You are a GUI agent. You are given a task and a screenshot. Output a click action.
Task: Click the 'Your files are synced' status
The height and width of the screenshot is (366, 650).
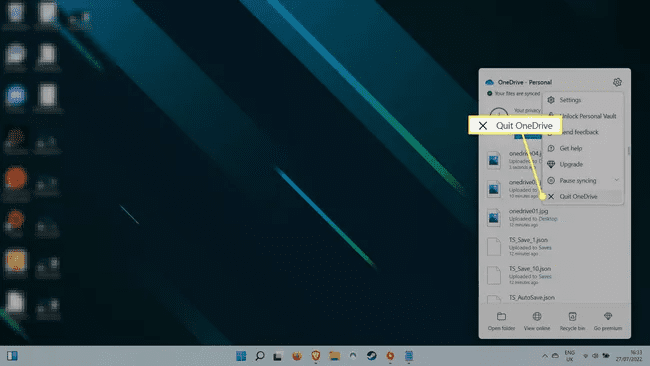513,94
